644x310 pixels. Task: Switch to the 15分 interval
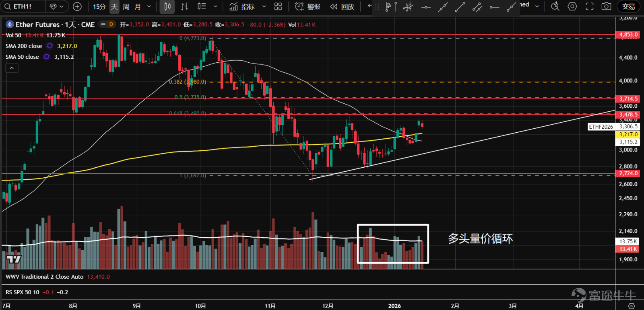coord(99,6)
